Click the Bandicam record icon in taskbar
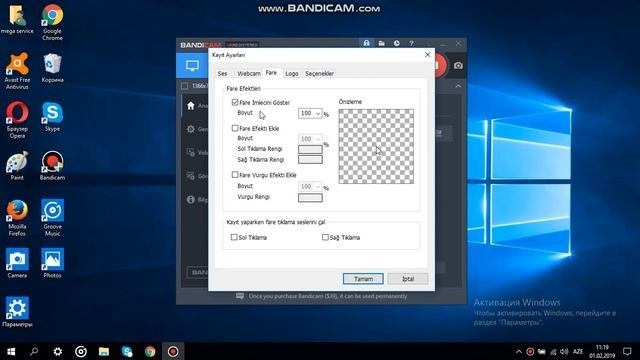This screenshot has height=360, width=640. click(x=173, y=351)
